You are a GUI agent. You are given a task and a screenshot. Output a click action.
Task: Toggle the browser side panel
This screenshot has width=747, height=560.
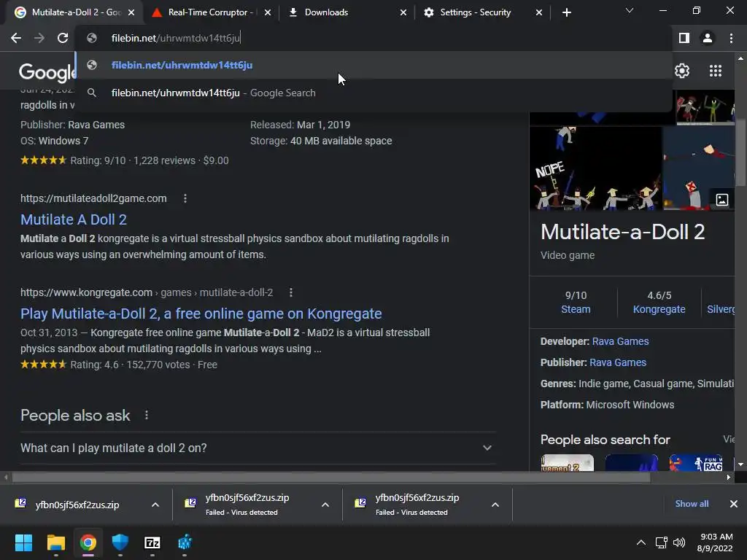point(684,38)
